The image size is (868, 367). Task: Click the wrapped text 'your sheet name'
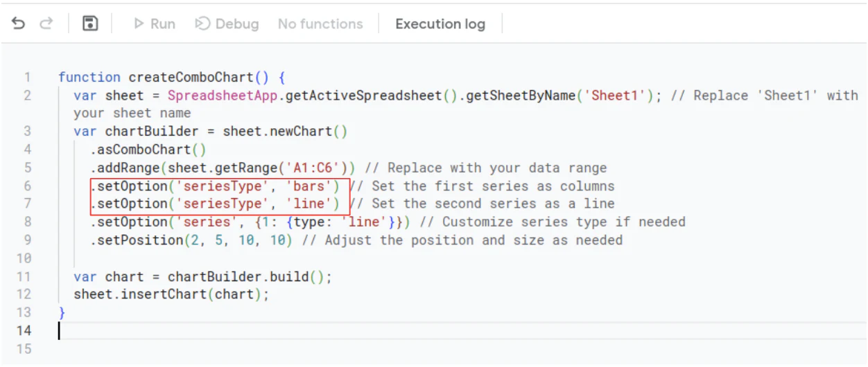tap(132, 113)
